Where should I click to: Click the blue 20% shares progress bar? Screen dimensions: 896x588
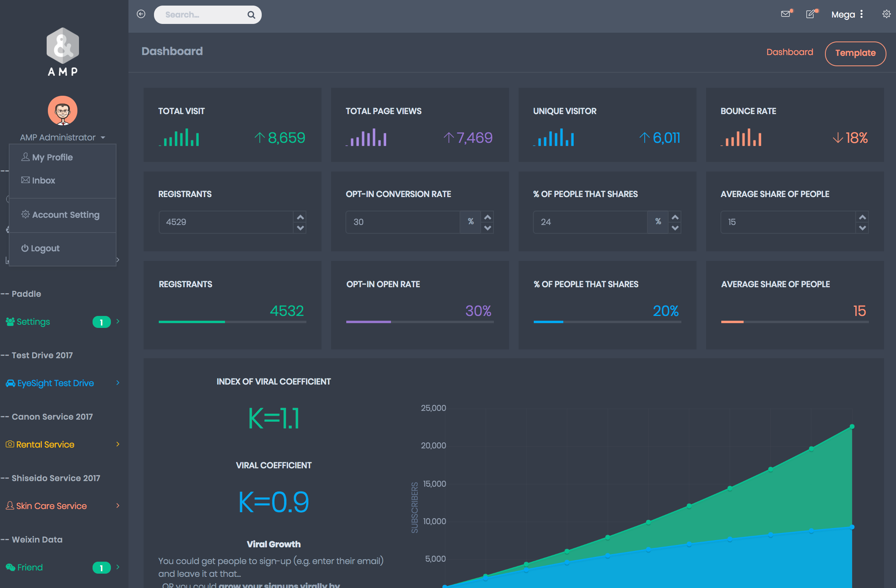pos(549,322)
